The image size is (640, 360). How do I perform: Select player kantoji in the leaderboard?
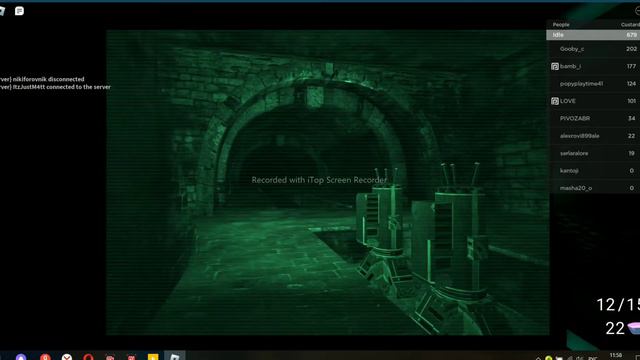593,171
